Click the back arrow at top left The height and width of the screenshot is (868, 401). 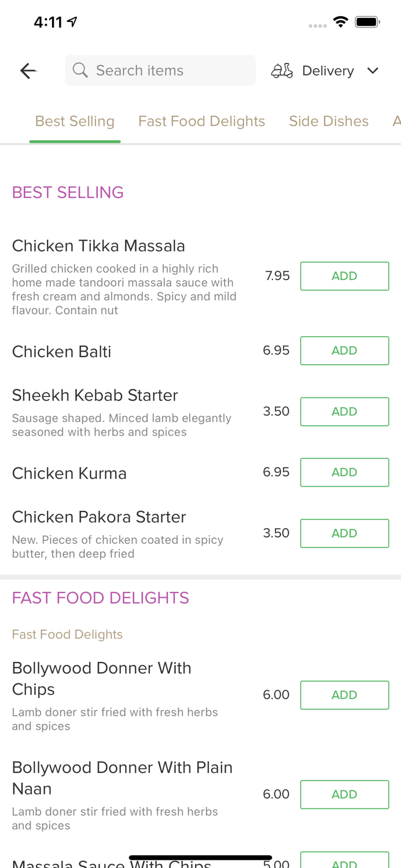tap(27, 70)
